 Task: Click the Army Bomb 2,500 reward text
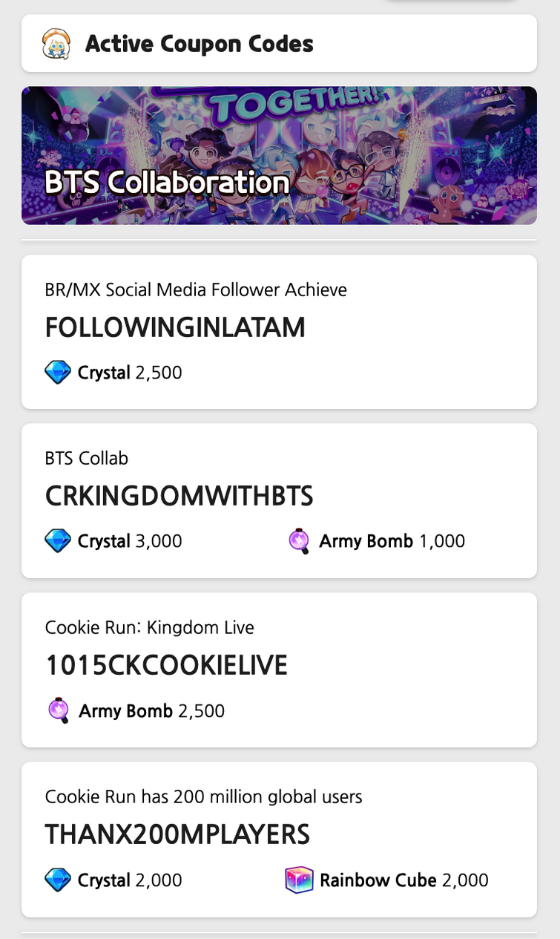pyautogui.click(x=151, y=711)
